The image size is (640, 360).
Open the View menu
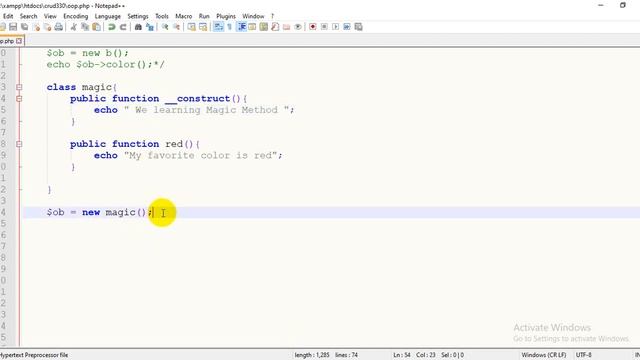click(50, 16)
